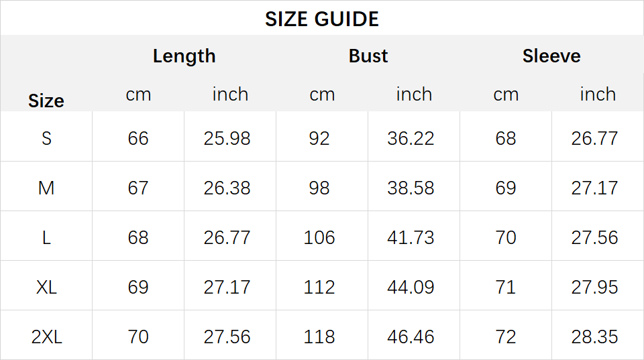Click the 67 length cm cell
This screenshot has height=360, width=644.
click(138, 188)
